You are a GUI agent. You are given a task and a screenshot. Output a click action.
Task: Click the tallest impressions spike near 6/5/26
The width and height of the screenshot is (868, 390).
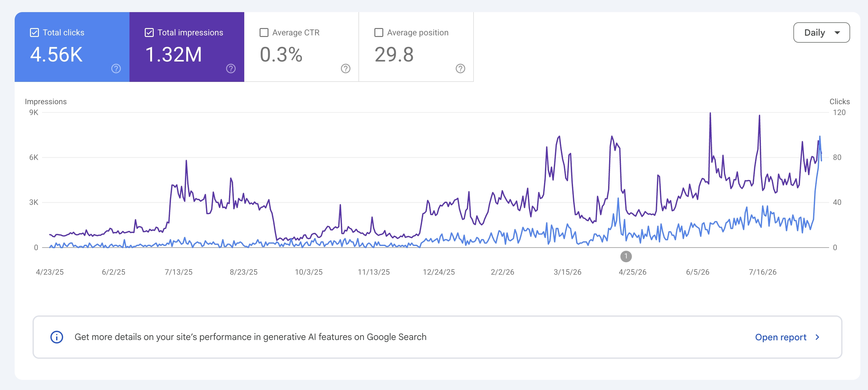710,113
